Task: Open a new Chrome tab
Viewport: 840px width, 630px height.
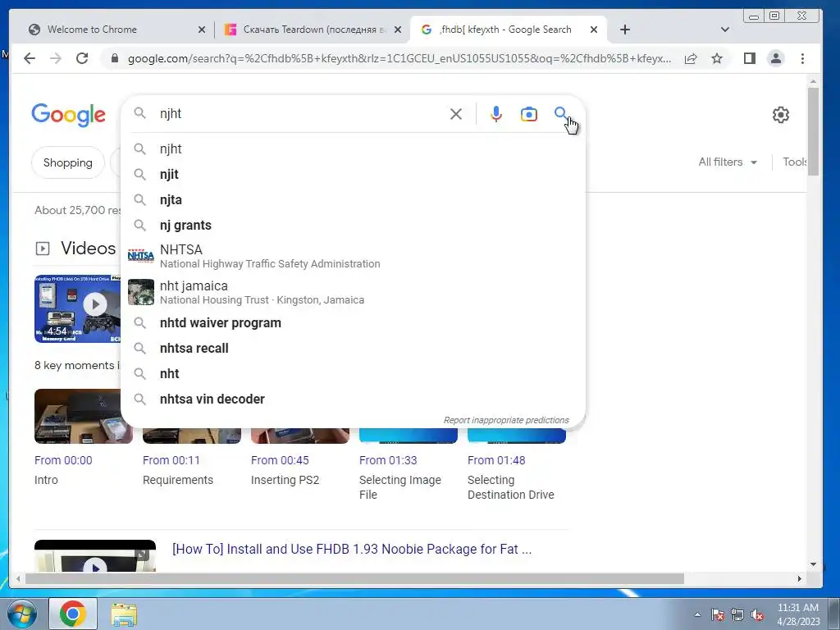Action: pyautogui.click(x=624, y=30)
